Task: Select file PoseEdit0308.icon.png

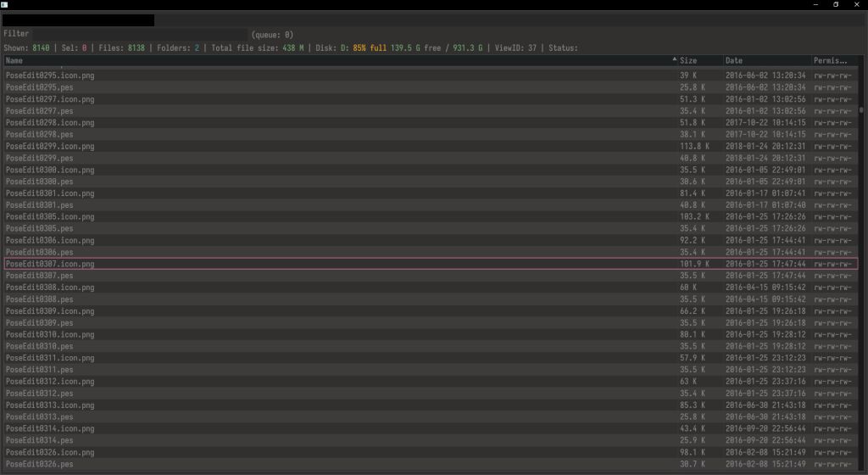Action: 431,288
